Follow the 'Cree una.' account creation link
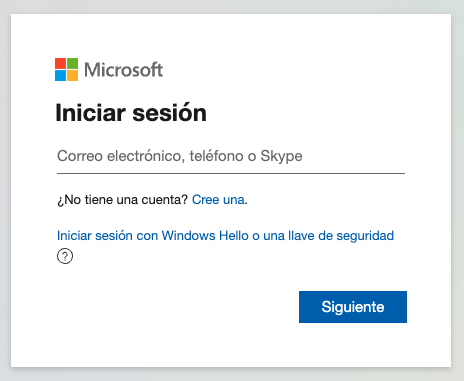The height and width of the screenshot is (381, 464). click(x=220, y=200)
